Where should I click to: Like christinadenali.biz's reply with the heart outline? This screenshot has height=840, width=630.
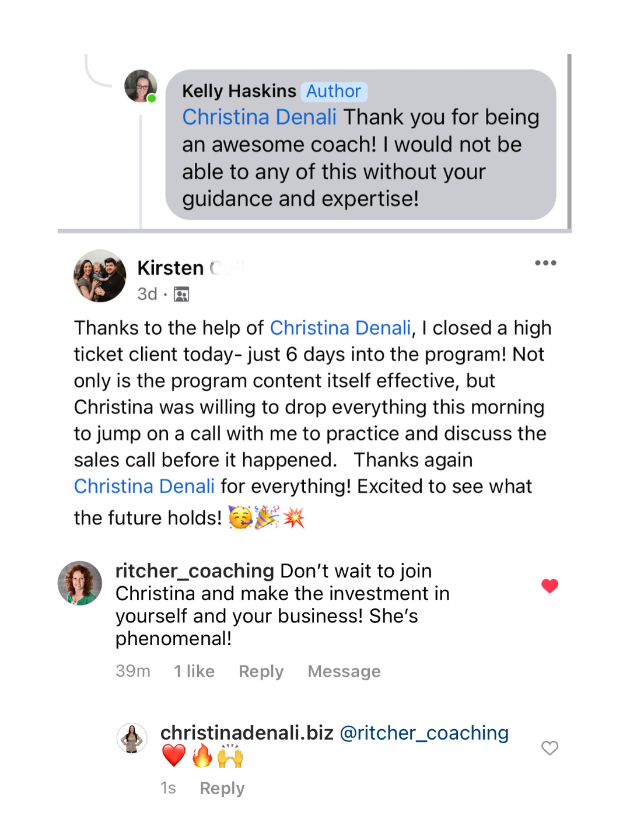[549, 748]
